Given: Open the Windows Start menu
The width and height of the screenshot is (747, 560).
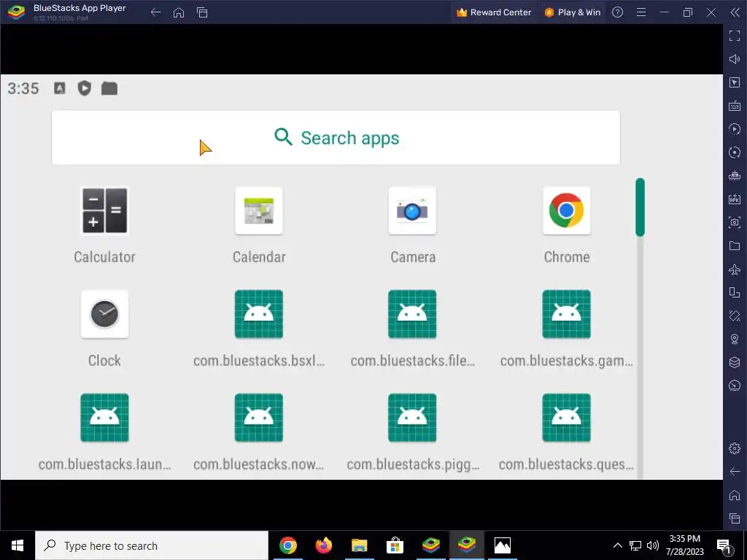Looking at the screenshot, I should (18, 545).
